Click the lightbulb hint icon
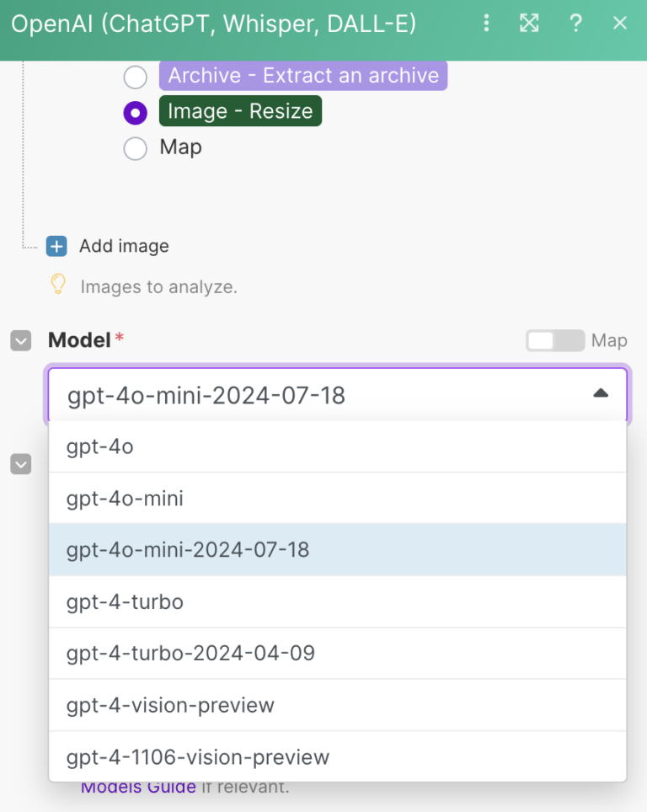Viewport: 647px width, 812px height. 57,284
